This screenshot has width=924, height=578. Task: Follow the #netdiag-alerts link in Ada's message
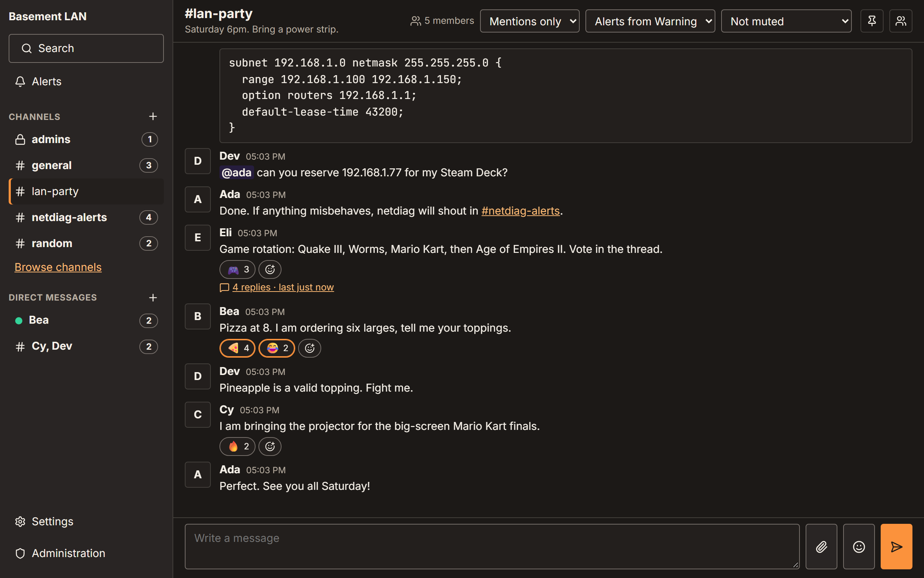(x=520, y=211)
